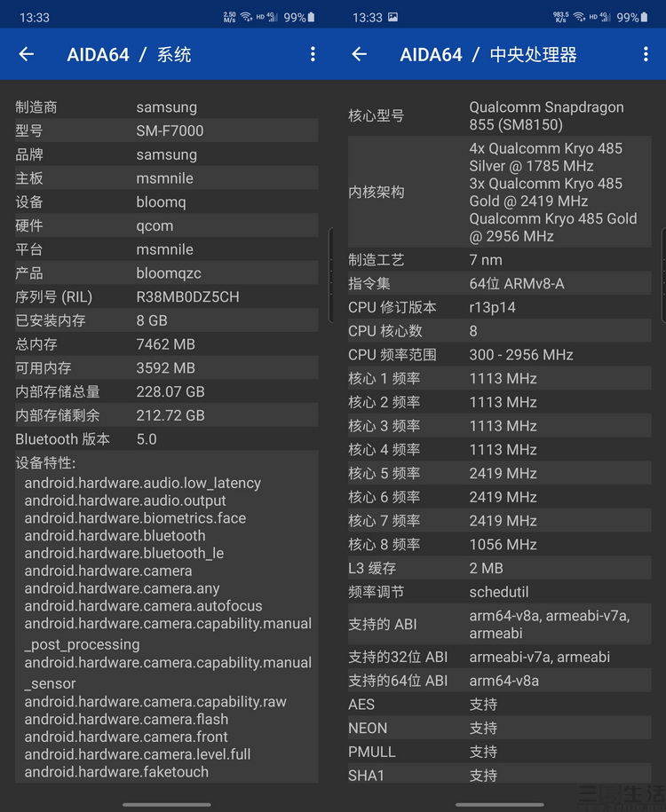Tap image notification icon in right status bar
666x812 pixels.
click(392, 17)
